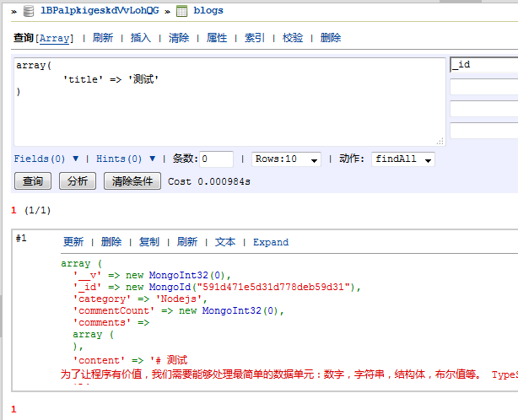Click the database icon in the breadcrumb
Image resolution: width=518 pixels, height=420 pixels.
(x=30, y=11)
